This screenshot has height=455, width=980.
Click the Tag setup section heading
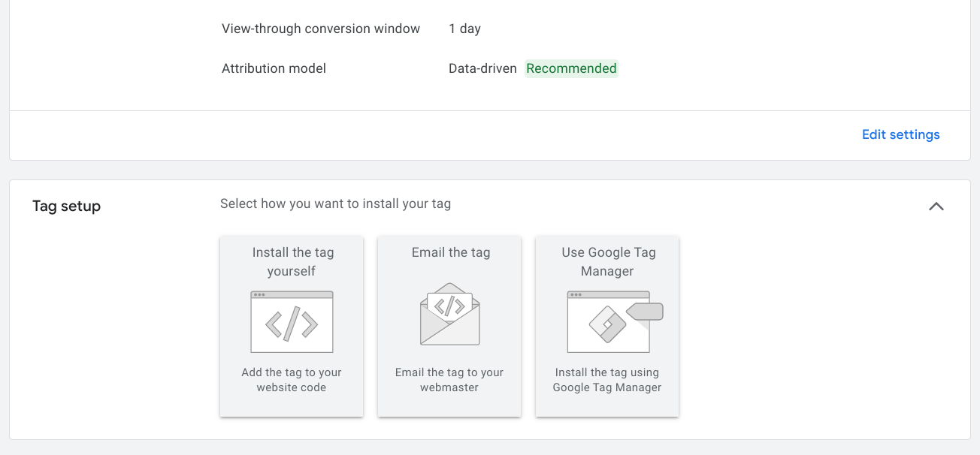66,206
